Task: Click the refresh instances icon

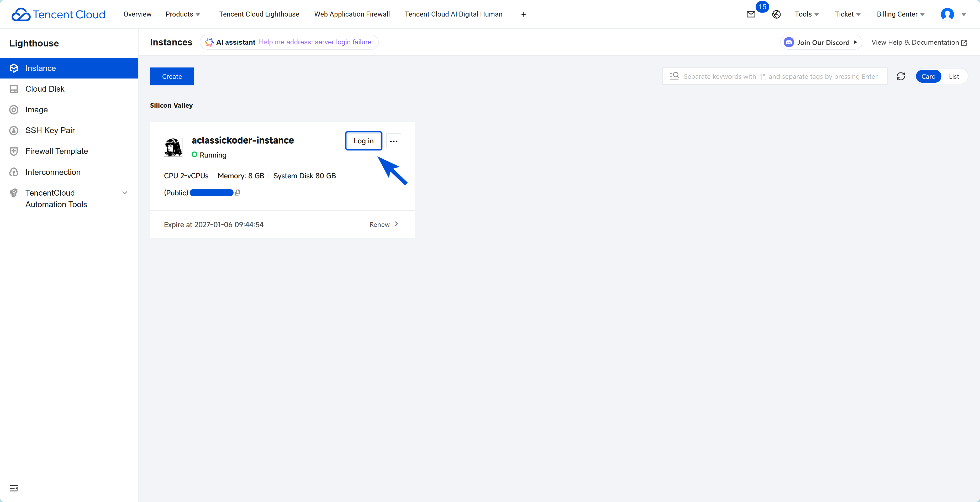Action: click(x=900, y=76)
